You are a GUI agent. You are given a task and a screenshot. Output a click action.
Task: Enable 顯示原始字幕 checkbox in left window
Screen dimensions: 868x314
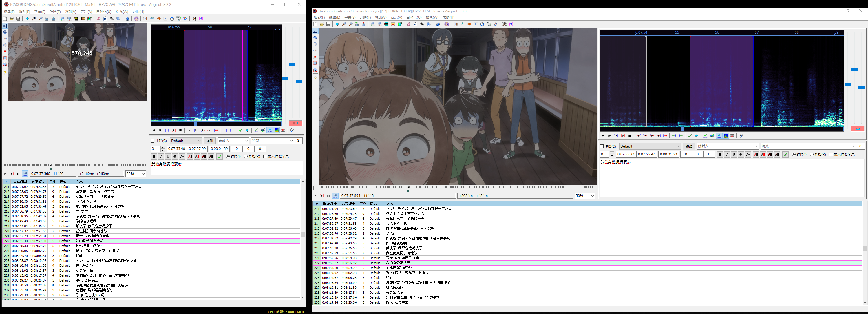pos(265,157)
